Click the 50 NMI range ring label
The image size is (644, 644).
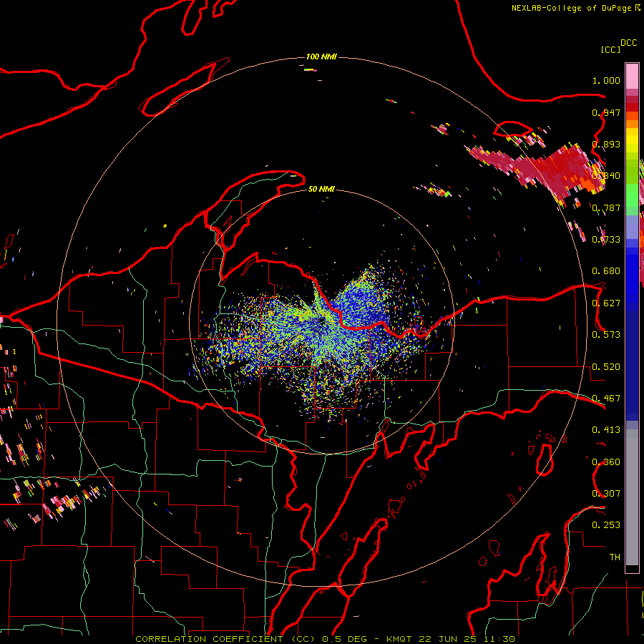tap(321, 189)
